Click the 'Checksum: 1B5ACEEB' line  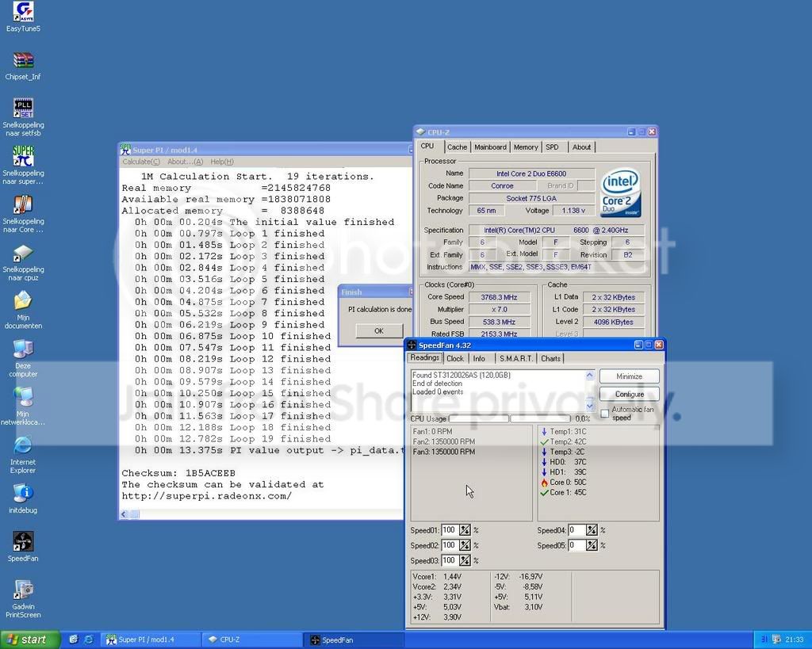click(178, 473)
